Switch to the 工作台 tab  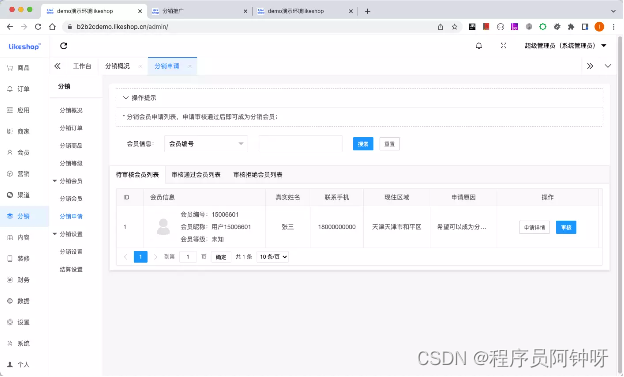pos(82,66)
